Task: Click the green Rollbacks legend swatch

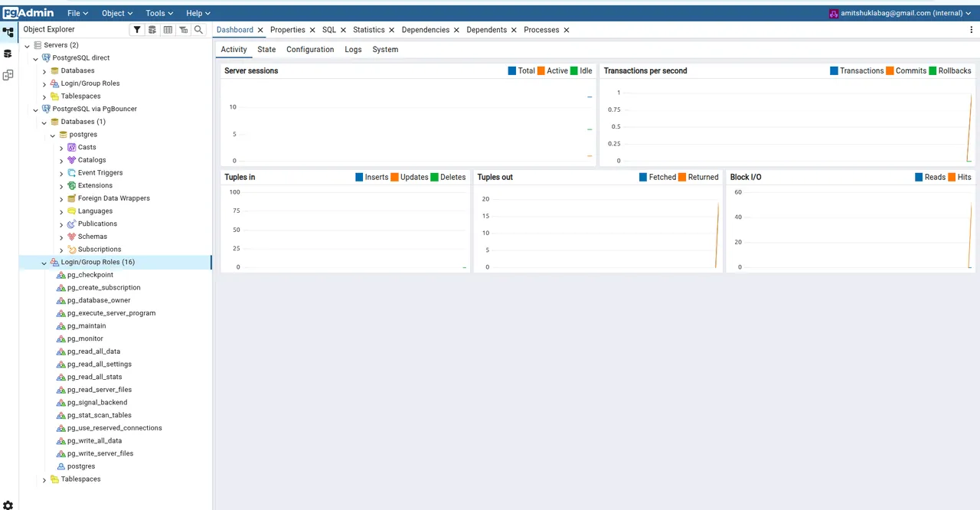Action: [x=933, y=70]
